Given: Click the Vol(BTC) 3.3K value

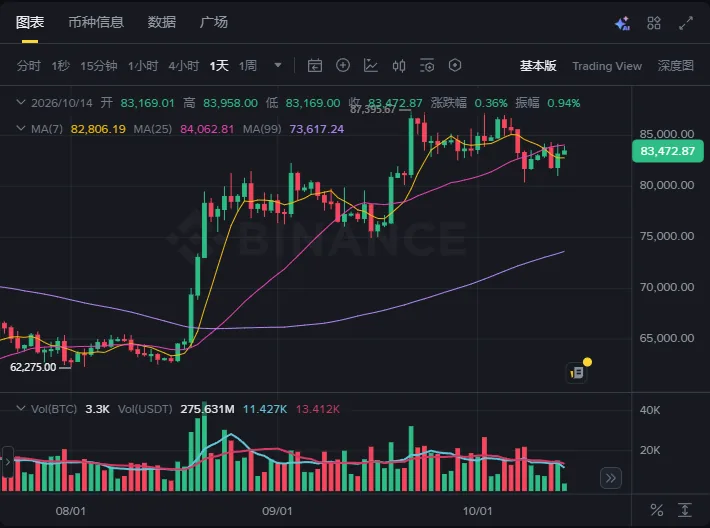Looking at the screenshot, I should click(x=97, y=409).
